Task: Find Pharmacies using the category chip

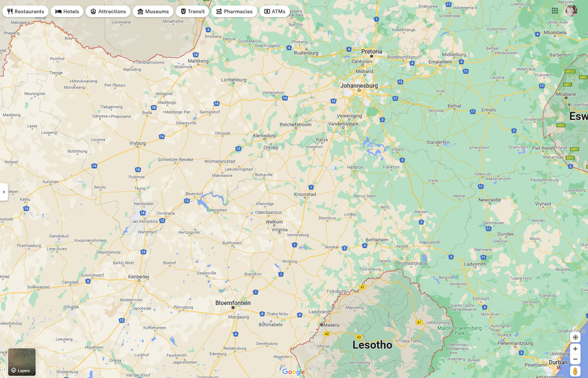Action: pos(234,11)
